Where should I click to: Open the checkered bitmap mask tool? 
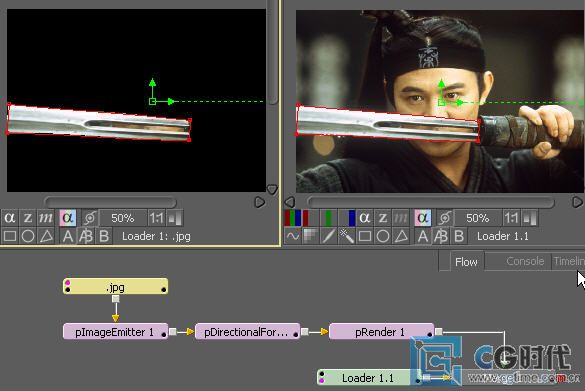311,237
